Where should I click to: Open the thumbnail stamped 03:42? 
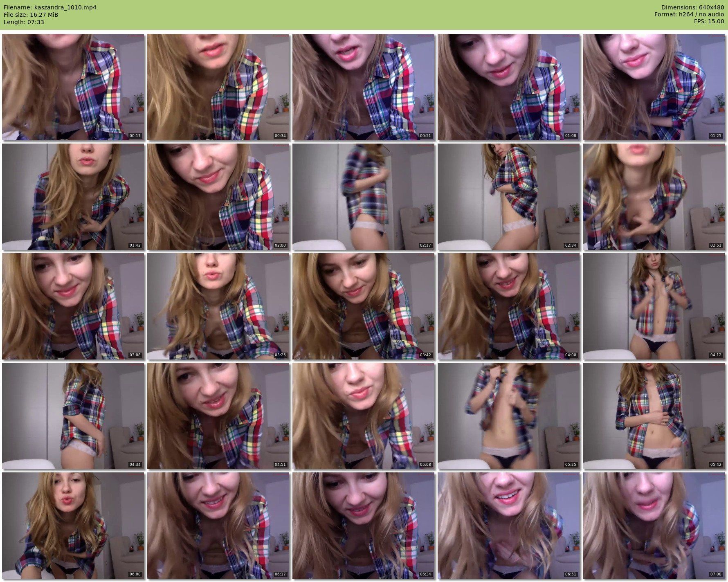click(x=364, y=306)
